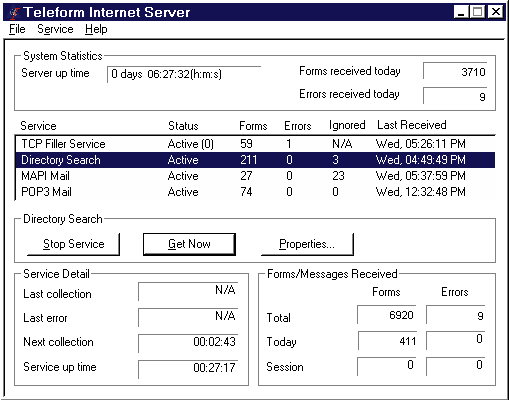Open the Properties dialog button
The width and height of the screenshot is (509, 400).
click(307, 244)
